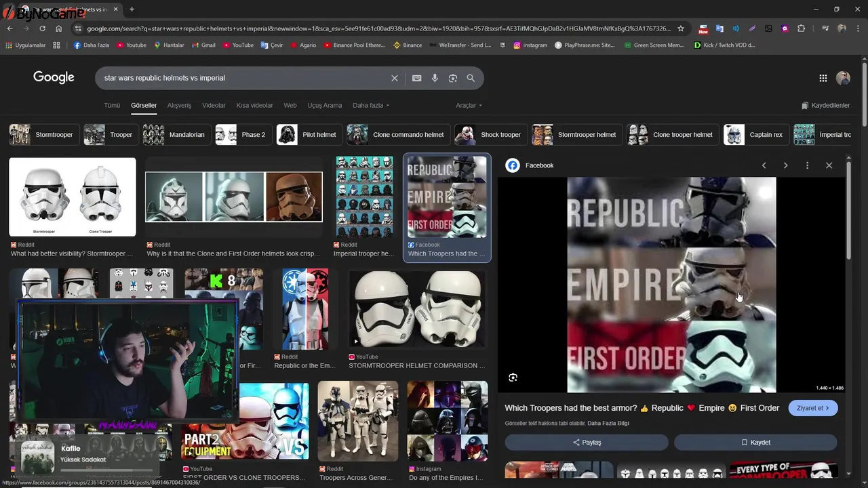Submit search with the magnifier icon
The width and height of the screenshot is (868, 488).
471,78
